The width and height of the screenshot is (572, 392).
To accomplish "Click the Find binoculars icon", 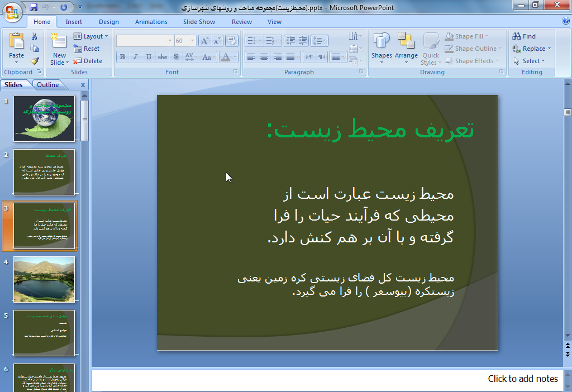I will pos(524,36).
